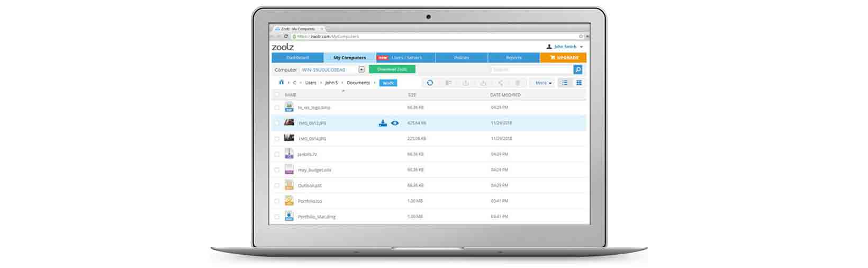Image resolution: width=868 pixels, height=268 pixels.
Task: Open the Computer selection dropdown arrow
Action: pyautogui.click(x=361, y=69)
